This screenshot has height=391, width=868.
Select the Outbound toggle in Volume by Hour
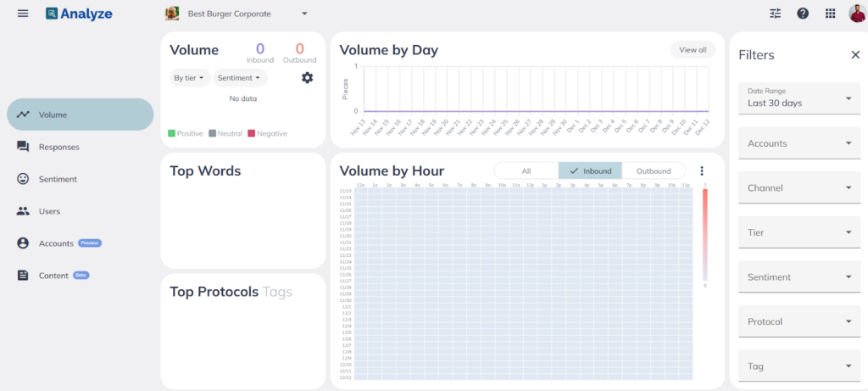coord(654,171)
